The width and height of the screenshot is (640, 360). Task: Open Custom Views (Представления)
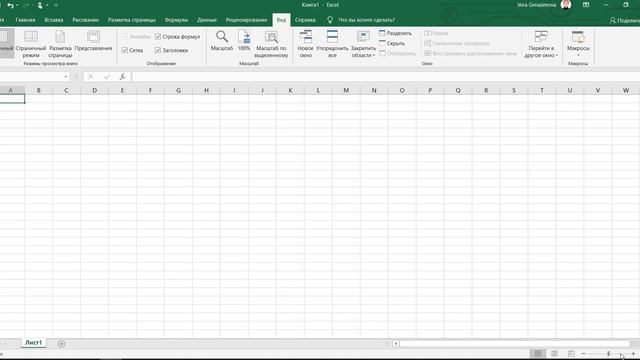[93, 41]
